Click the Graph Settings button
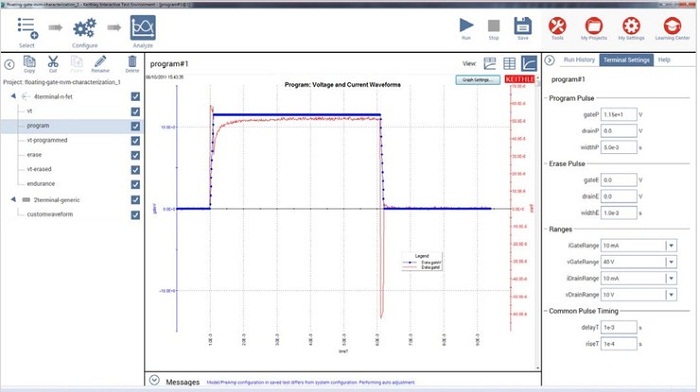Screen dimensions: 700x392 [478, 80]
